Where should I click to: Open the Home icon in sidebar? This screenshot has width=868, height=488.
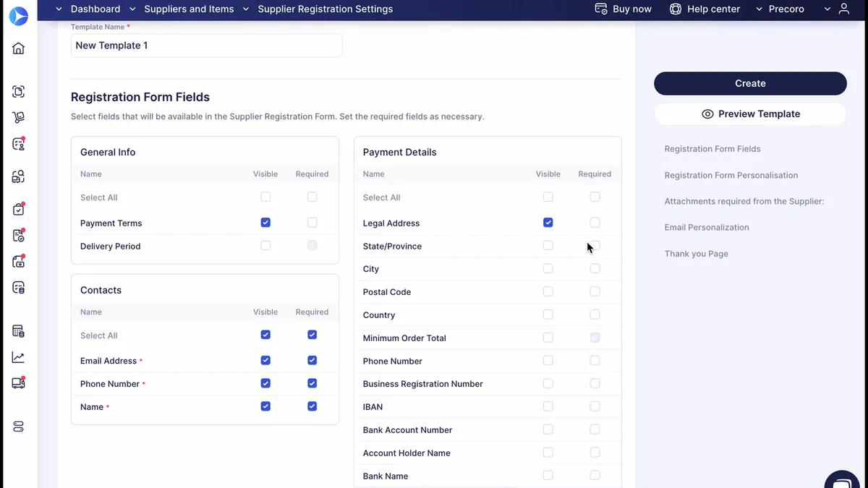[19, 48]
